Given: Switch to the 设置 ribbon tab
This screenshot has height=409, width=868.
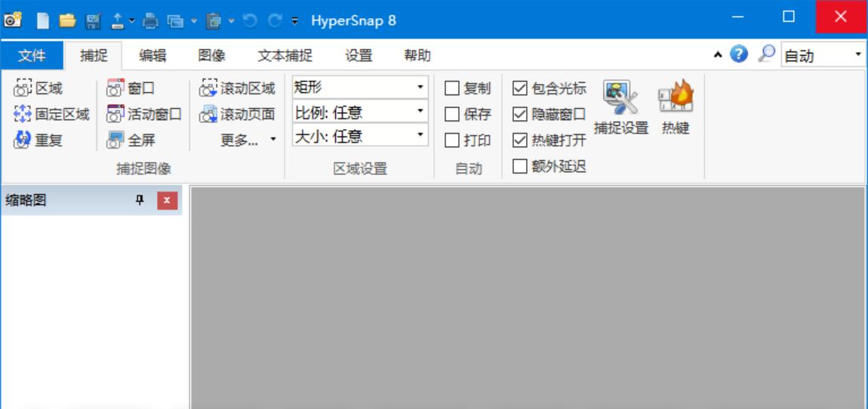Looking at the screenshot, I should click(x=359, y=55).
